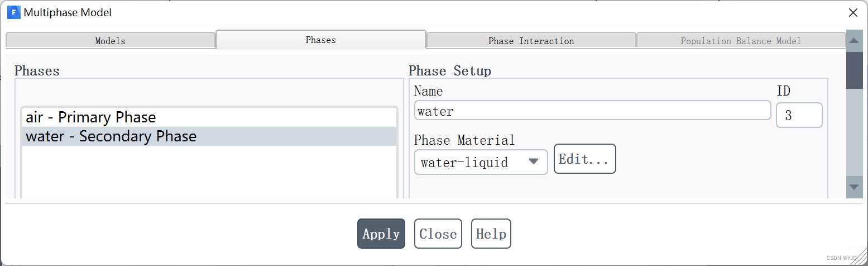This screenshot has width=868, height=266.
Task: Switch to the Models tab
Action: click(x=110, y=41)
